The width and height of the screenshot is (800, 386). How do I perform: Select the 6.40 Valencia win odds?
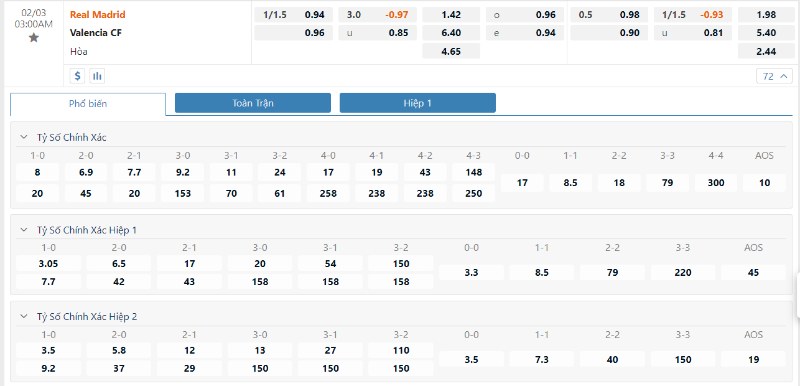tap(451, 33)
